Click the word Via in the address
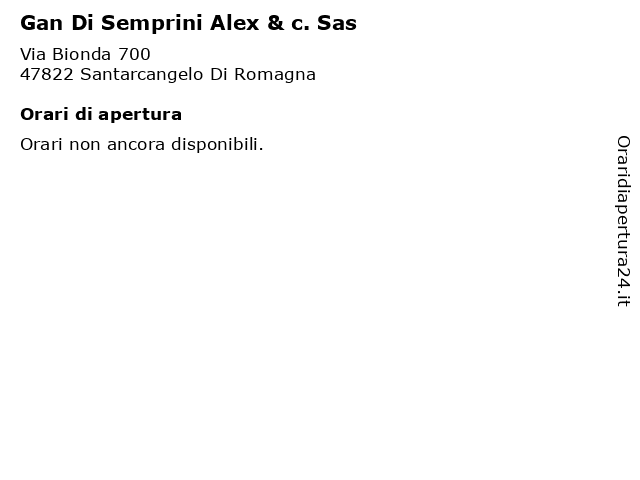 tap(33, 54)
